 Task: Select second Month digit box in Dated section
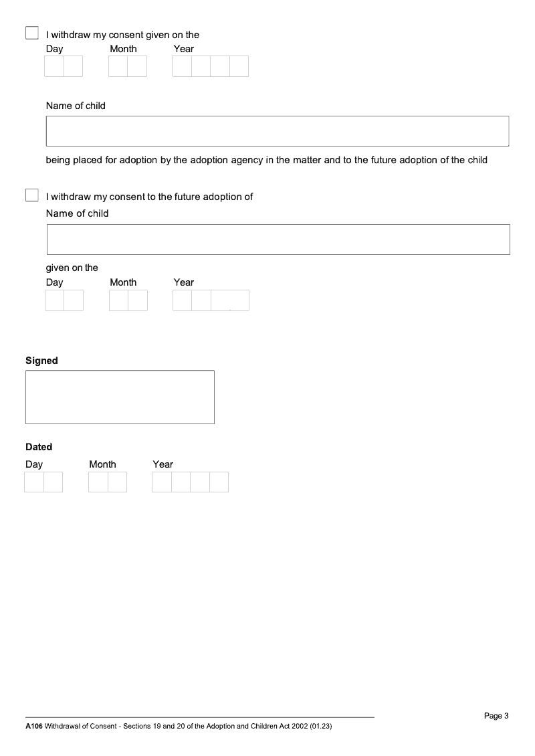(x=117, y=482)
